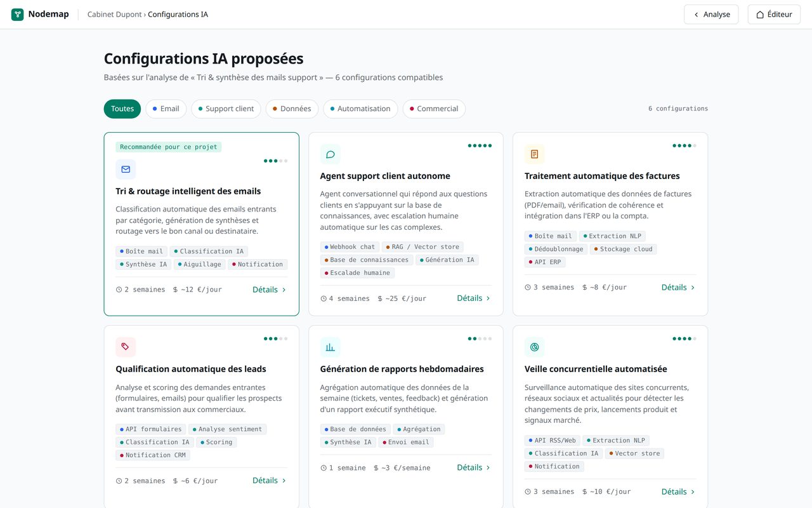Click the Génération IA tag

pyautogui.click(x=447, y=260)
